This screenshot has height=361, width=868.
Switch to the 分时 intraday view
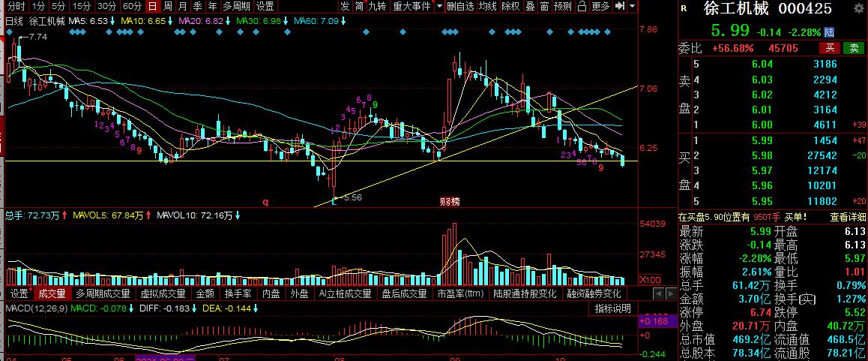click(x=17, y=7)
